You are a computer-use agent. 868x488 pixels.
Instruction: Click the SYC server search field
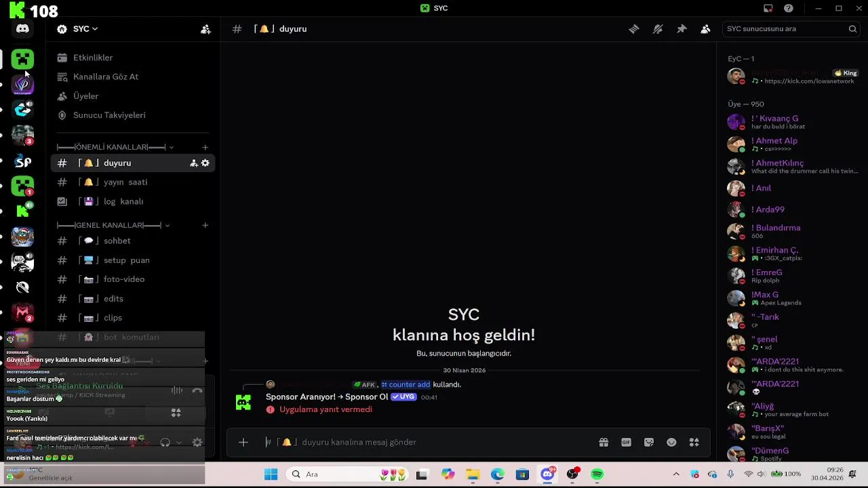coord(791,29)
